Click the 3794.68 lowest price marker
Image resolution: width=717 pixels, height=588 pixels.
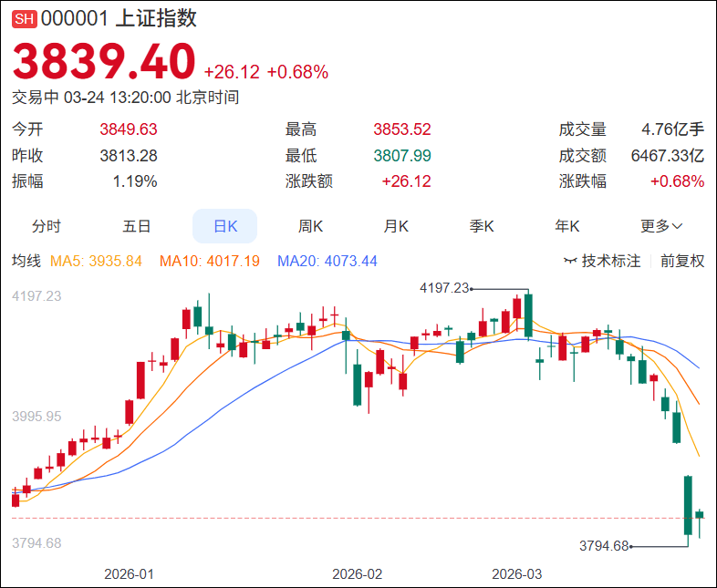click(604, 546)
